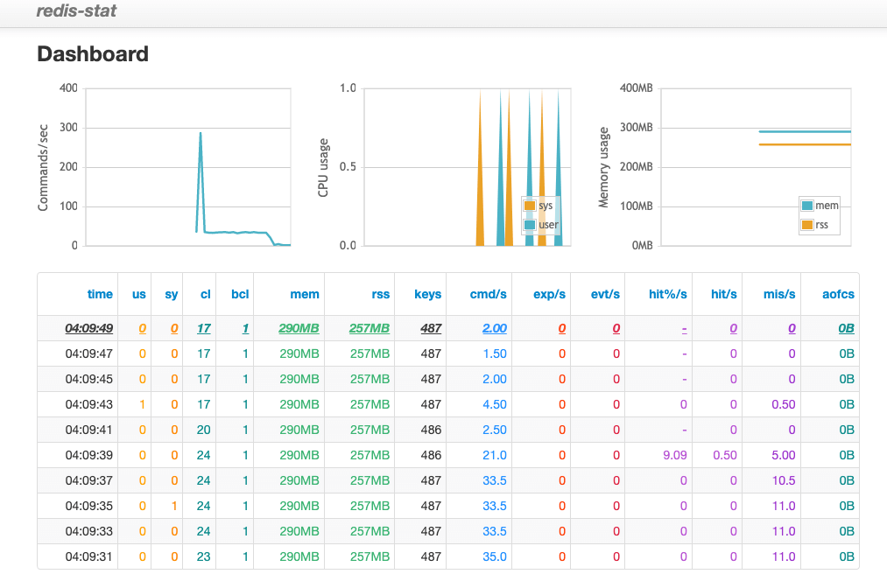
Task: Click mis/s value 0.50 in 04:09:43 row
Action: coord(784,405)
